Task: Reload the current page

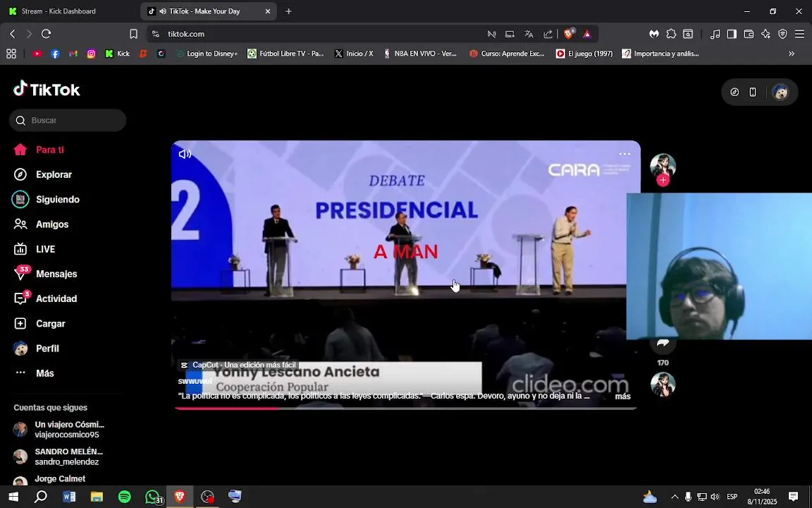Action: click(x=46, y=34)
